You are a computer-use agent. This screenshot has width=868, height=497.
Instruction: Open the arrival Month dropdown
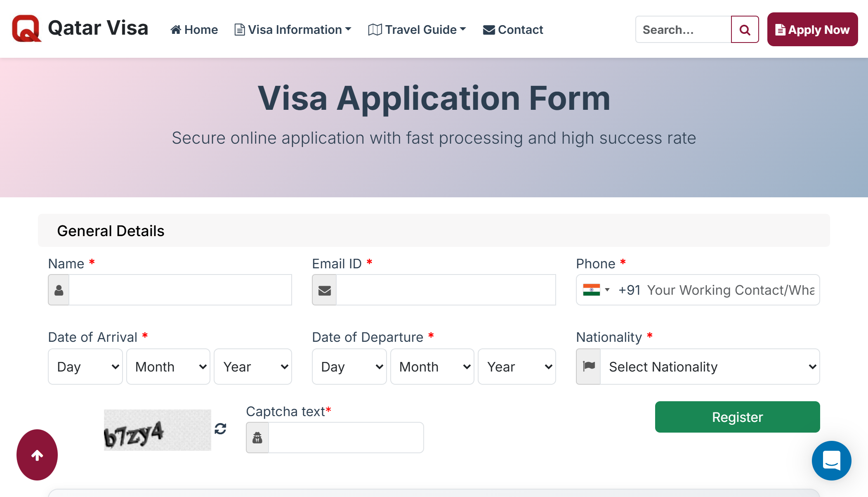[168, 367]
